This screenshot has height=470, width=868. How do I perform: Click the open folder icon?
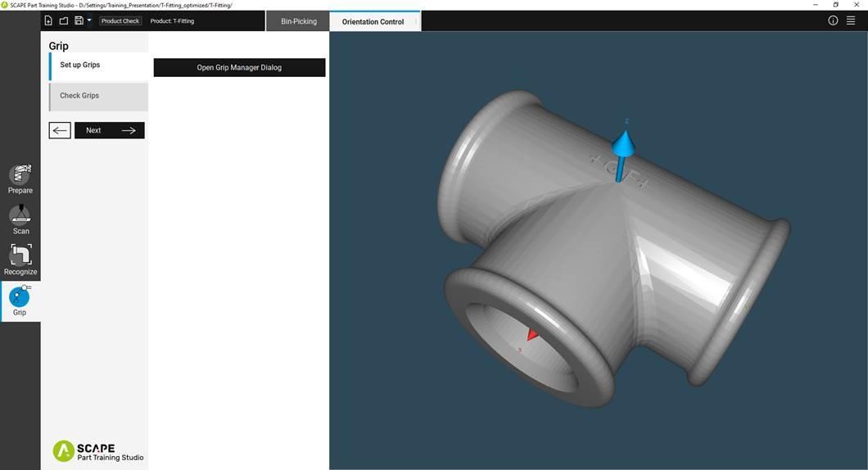[63, 20]
